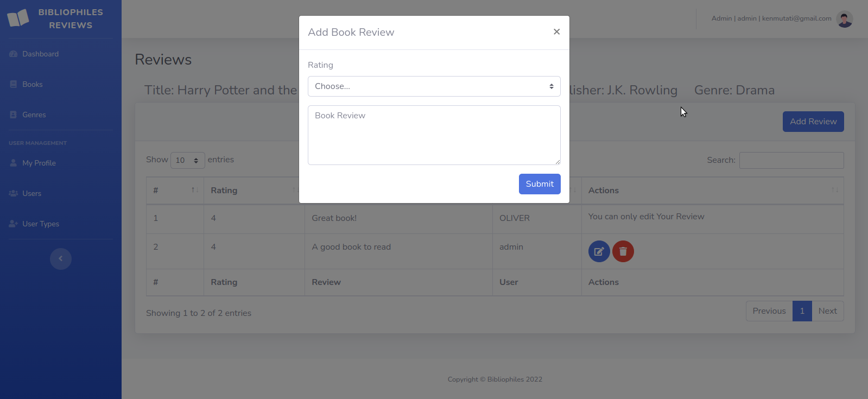Click the admin user cell in row 2
This screenshot has width=868, height=399.
click(x=537, y=251)
